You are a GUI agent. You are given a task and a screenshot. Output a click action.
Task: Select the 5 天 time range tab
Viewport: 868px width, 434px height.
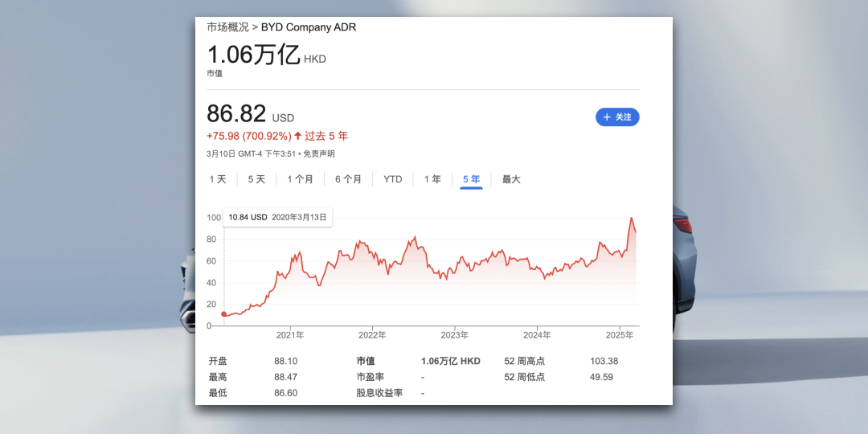[x=256, y=179]
